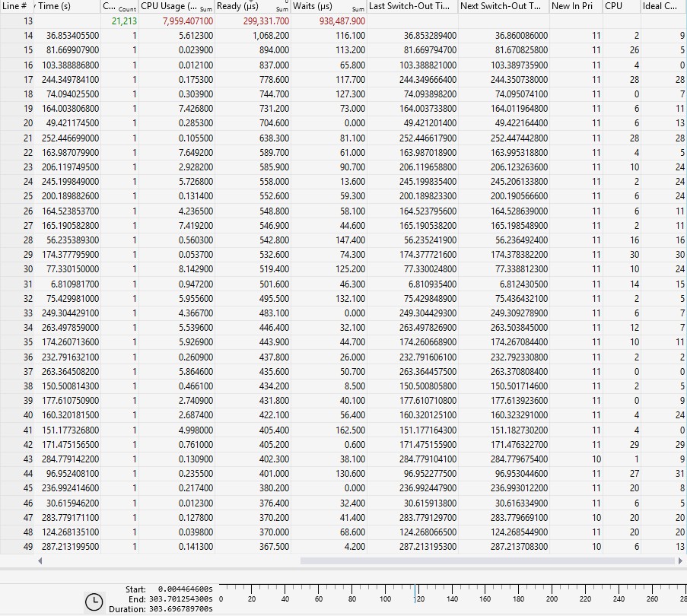This screenshot has height=616, width=687.
Task: Click timeline ruler at 60 mark
Action: point(319,599)
